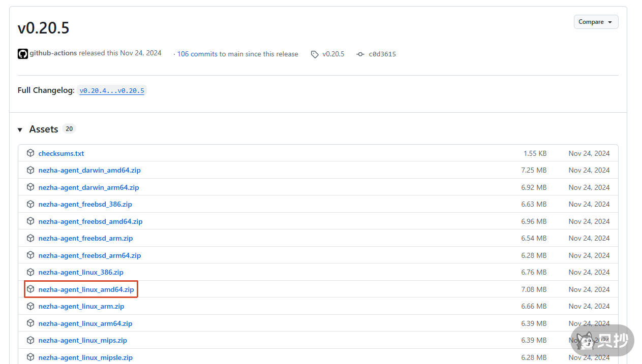
Task: Open the 106 commits link
Action: (197, 54)
